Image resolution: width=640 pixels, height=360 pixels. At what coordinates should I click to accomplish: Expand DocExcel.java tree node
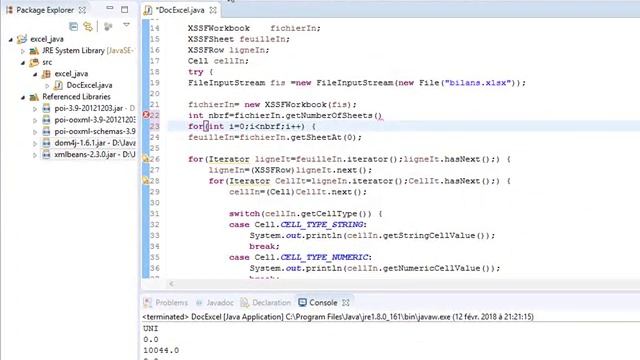pos(47,86)
